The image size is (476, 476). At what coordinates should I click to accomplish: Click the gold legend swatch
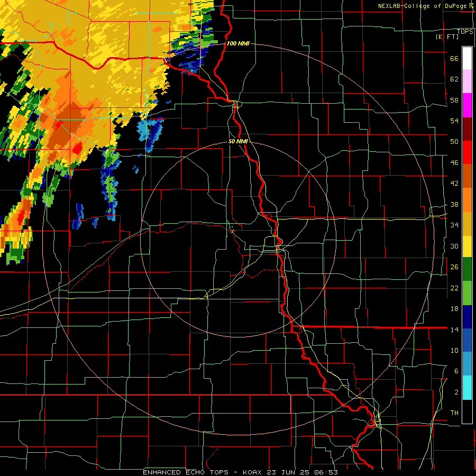tap(467, 224)
